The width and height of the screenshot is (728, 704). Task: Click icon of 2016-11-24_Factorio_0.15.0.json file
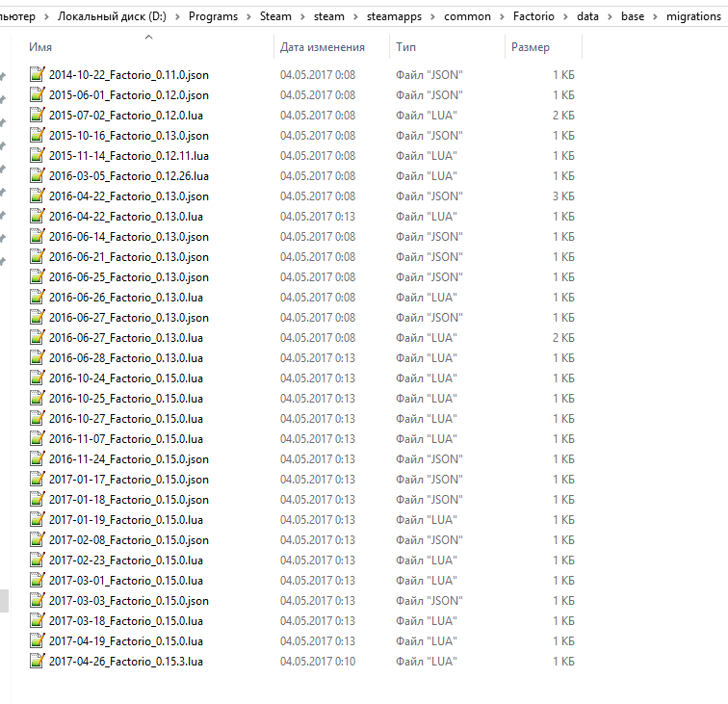38,458
